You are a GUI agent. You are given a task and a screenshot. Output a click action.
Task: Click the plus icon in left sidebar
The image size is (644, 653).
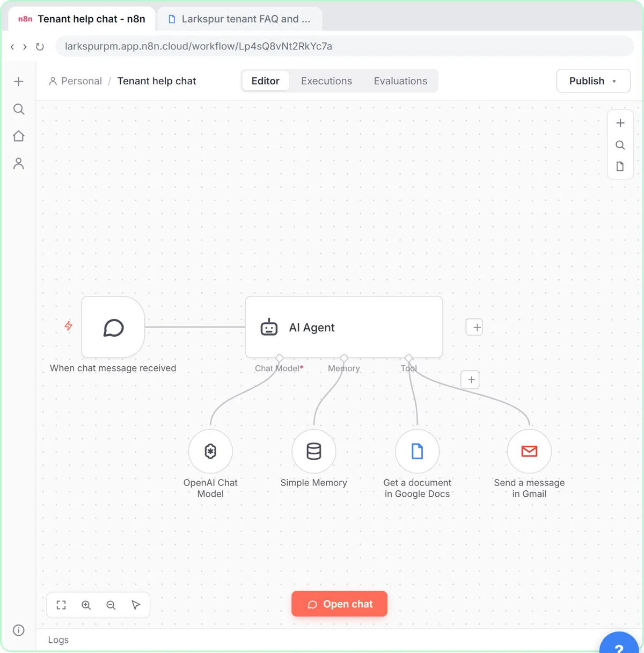click(x=19, y=82)
